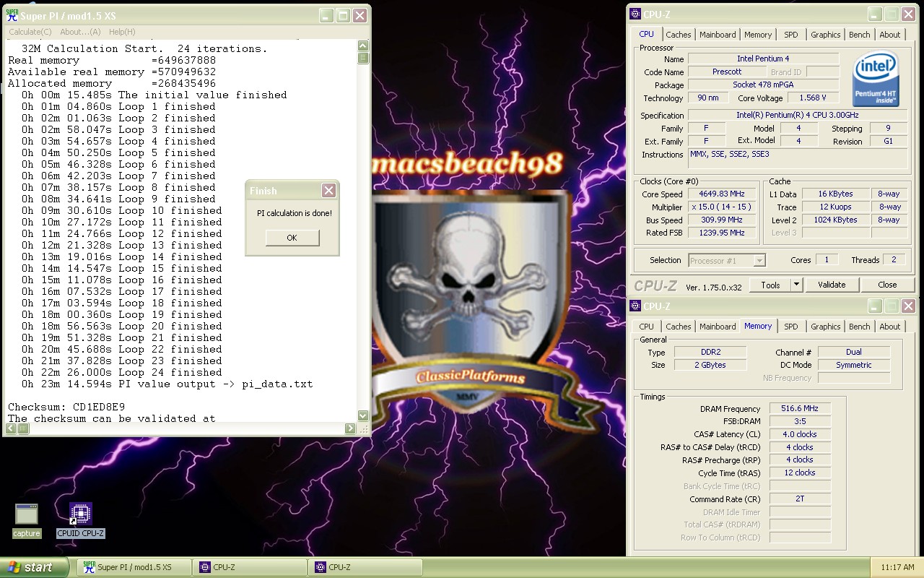The image size is (924, 578).
Task: Minimize the lower CPU-Z window
Action: [x=875, y=306]
